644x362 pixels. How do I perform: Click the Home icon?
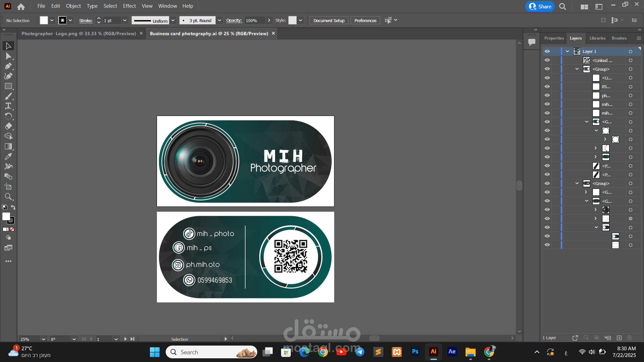[x=21, y=6]
